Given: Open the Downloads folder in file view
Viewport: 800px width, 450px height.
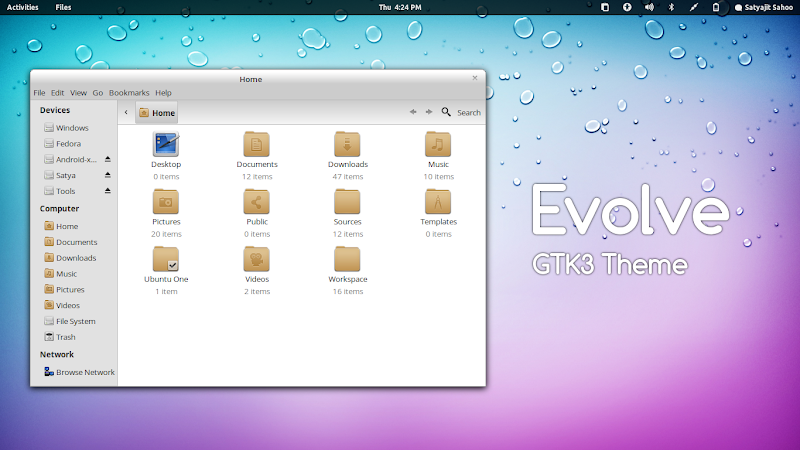Looking at the screenshot, I should (347, 144).
